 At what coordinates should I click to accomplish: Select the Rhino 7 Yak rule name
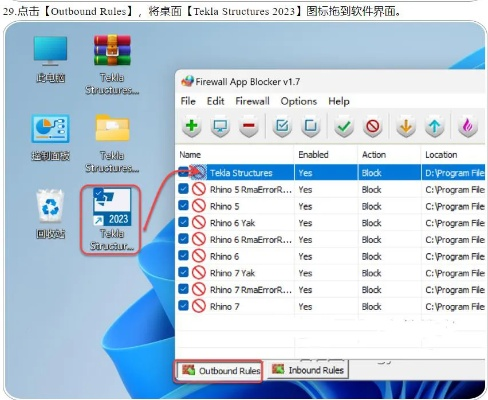pyautogui.click(x=232, y=273)
